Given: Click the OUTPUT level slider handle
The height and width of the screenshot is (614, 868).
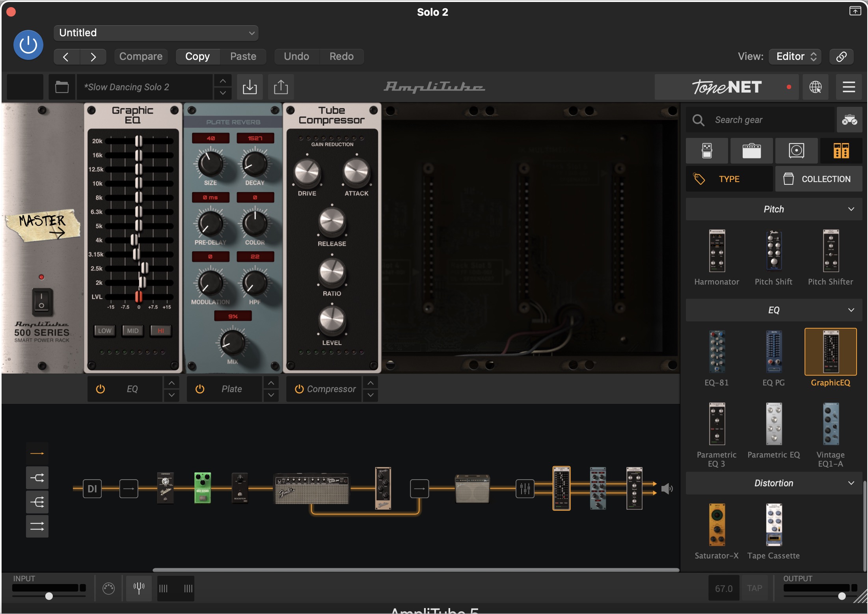Looking at the screenshot, I should click(x=842, y=596).
